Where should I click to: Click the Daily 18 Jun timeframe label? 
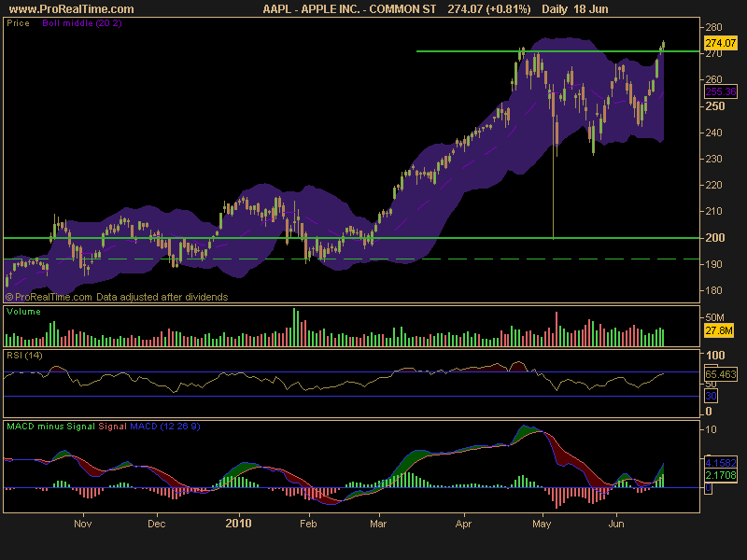(x=574, y=9)
